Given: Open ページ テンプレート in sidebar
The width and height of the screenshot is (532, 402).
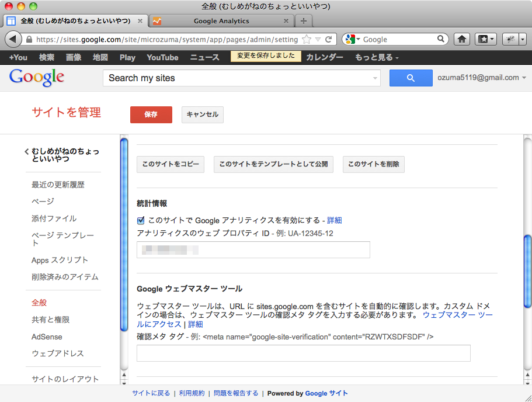Looking at the screenshot, I should (x=62, y=239).
